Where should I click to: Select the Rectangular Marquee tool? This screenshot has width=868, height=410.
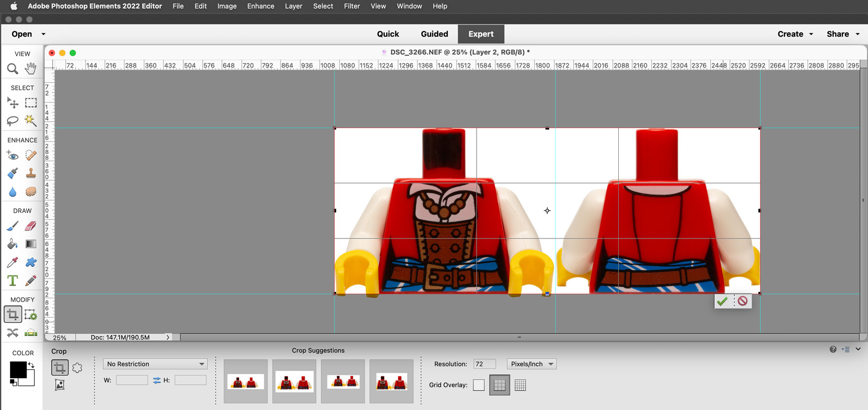tap(31, 103)
